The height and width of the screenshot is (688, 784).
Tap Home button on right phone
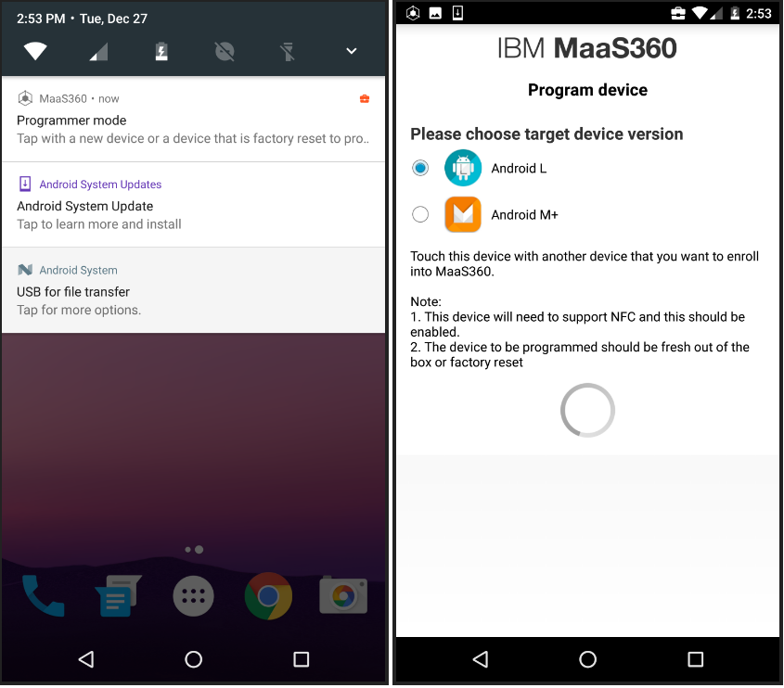point(587,659)
